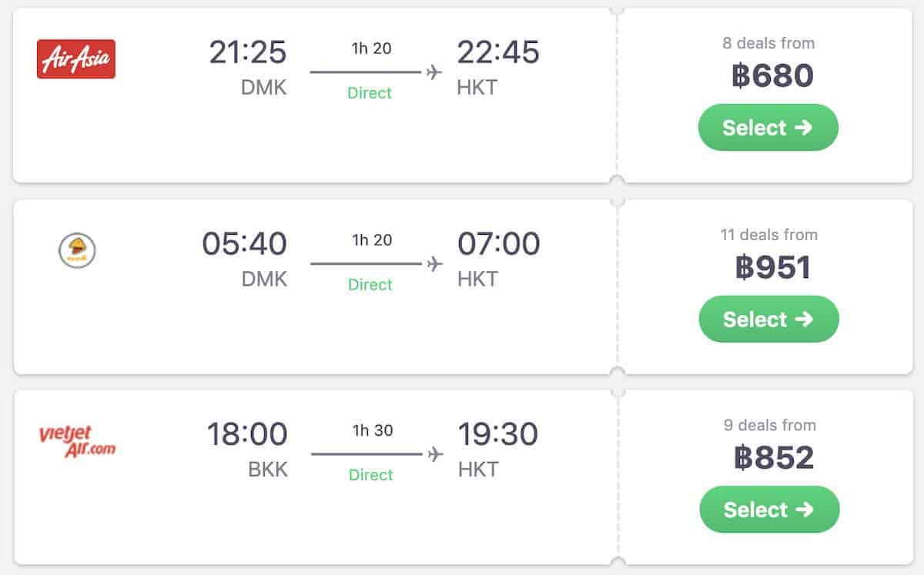Image resolution: width=924 pixels, height=575 pixels.
Task: Click plane icon on the 18:00 flight
Action: (436, 454)
